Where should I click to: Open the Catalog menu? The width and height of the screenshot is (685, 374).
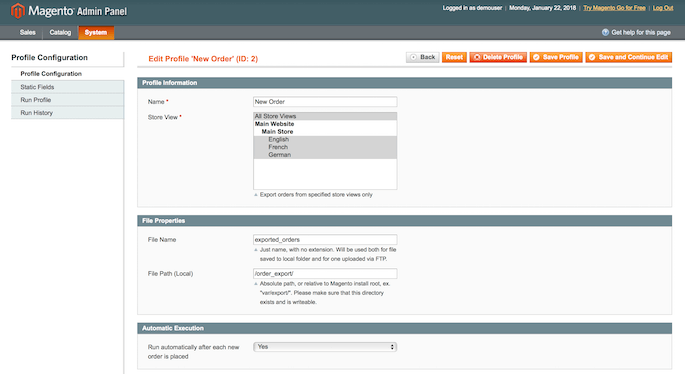pyautogui.click(x=60, y=32)
